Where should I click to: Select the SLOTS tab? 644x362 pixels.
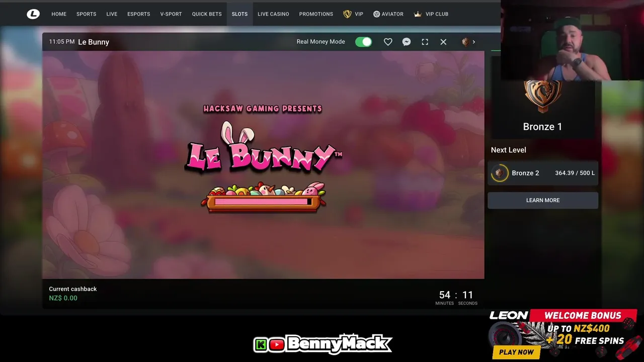pos(239,14)
